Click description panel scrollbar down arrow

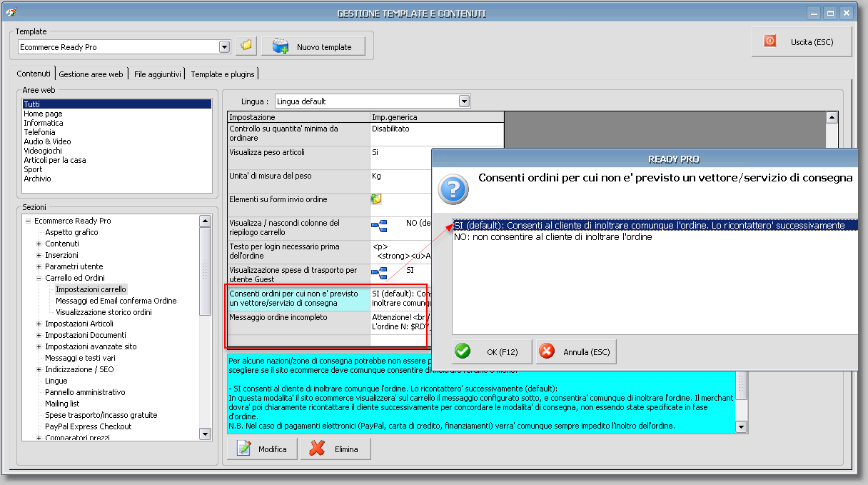[x=741, y=427]
